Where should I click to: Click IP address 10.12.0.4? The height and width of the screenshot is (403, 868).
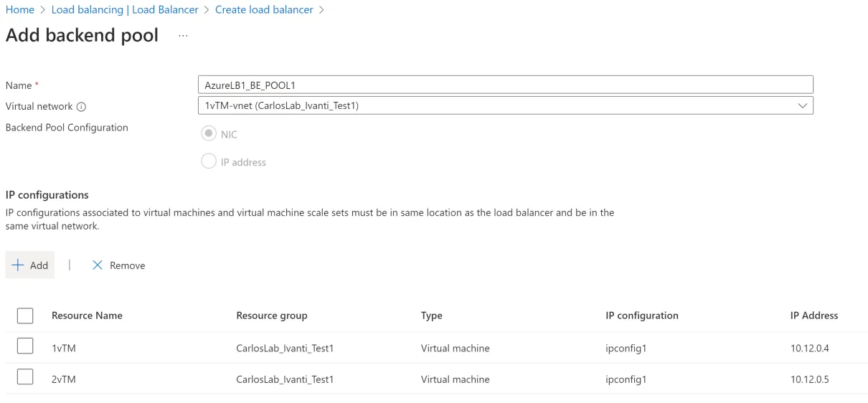point(810,349)
